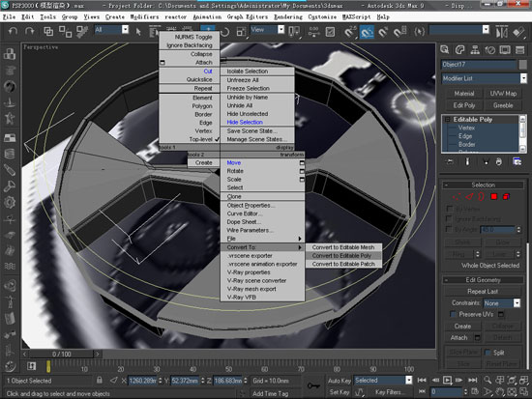This screenshot has height=399, width=532.
Task: Toggle the Ignore Backfacing checkbox
Action: (x=449, y=218)
